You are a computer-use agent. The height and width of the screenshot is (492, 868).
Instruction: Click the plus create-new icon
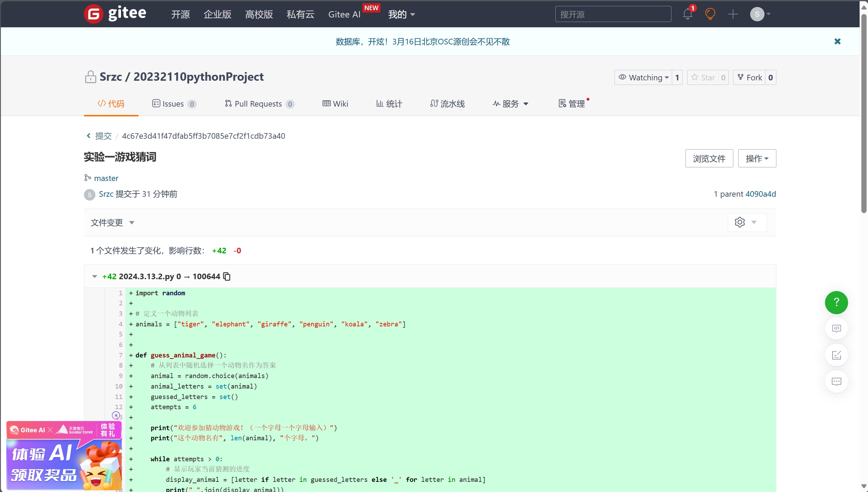pyautogui.click(x=733, y=14)
